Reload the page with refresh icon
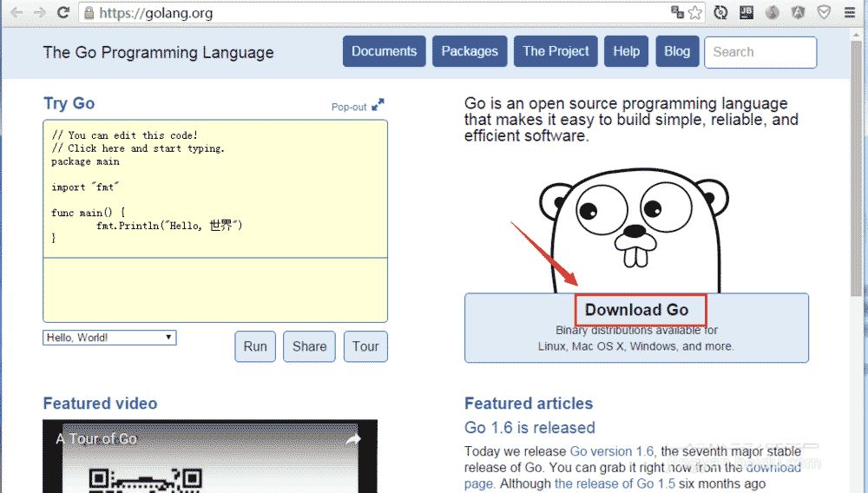This screenshot has width=868, height=493. (63, 12)
